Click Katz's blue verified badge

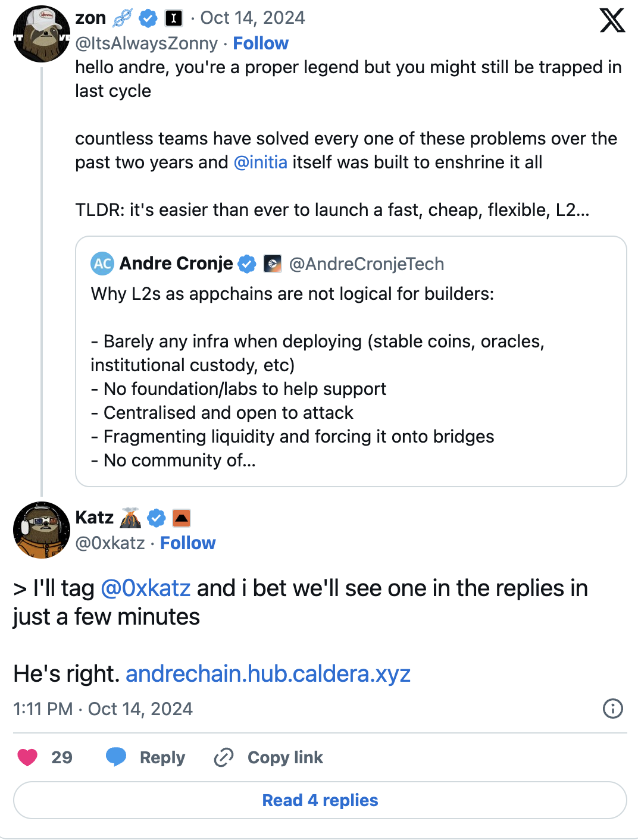157,518
